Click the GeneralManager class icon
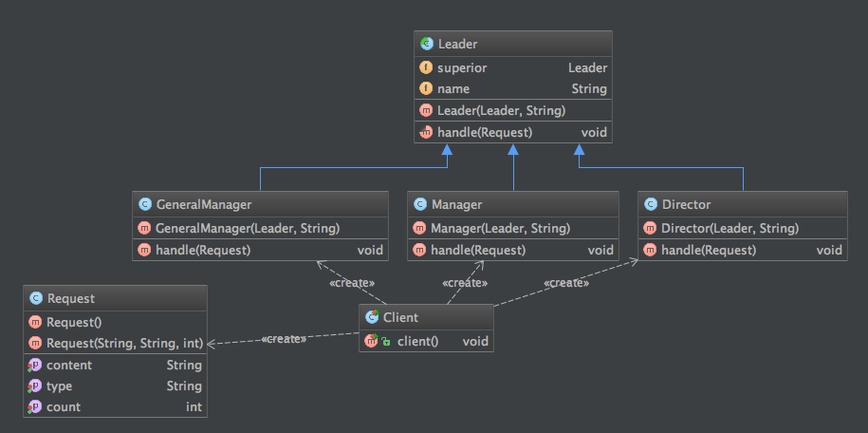The width and height of the screenshot is (868, 433). (x=145, y=204)
